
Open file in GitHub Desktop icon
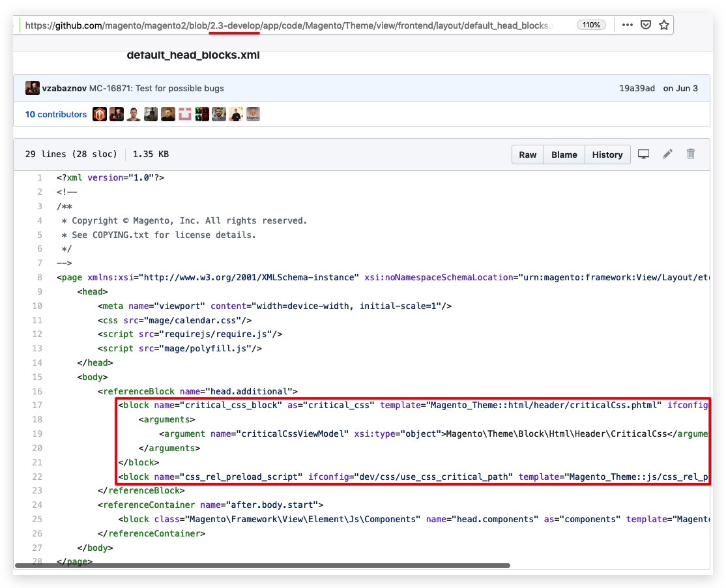(644, 154)
